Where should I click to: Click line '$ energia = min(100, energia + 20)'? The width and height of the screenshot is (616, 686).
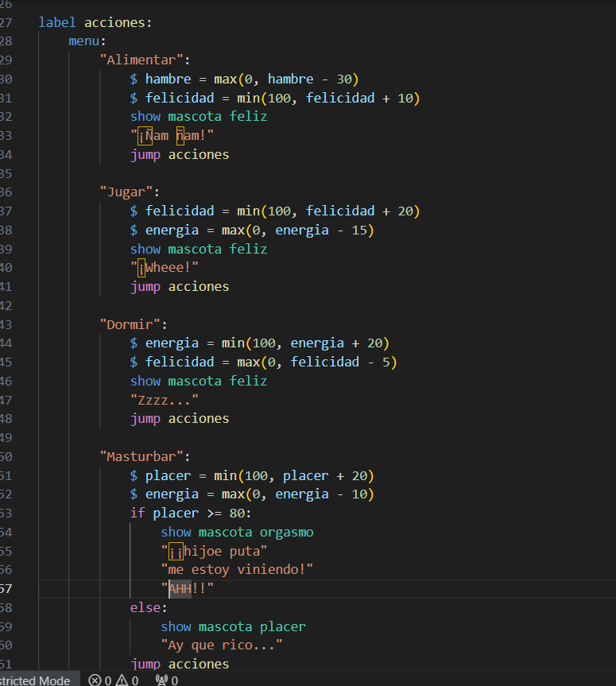(259, 343)
